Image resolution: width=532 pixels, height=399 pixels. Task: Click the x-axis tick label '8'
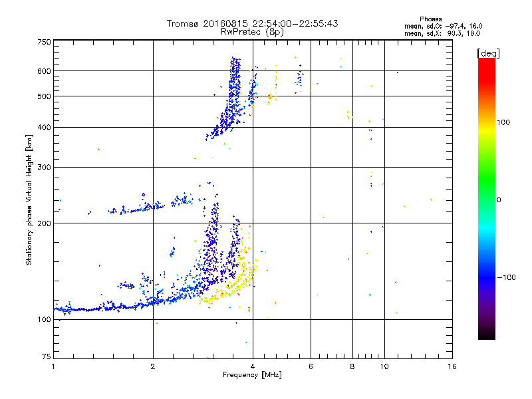click(x=352, y=366)
